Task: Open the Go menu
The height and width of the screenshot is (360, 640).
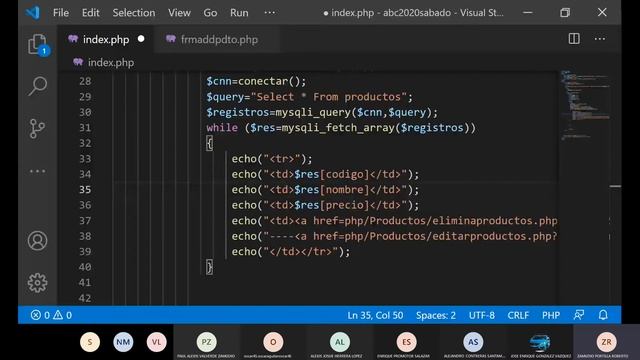Action: point(210,13)
